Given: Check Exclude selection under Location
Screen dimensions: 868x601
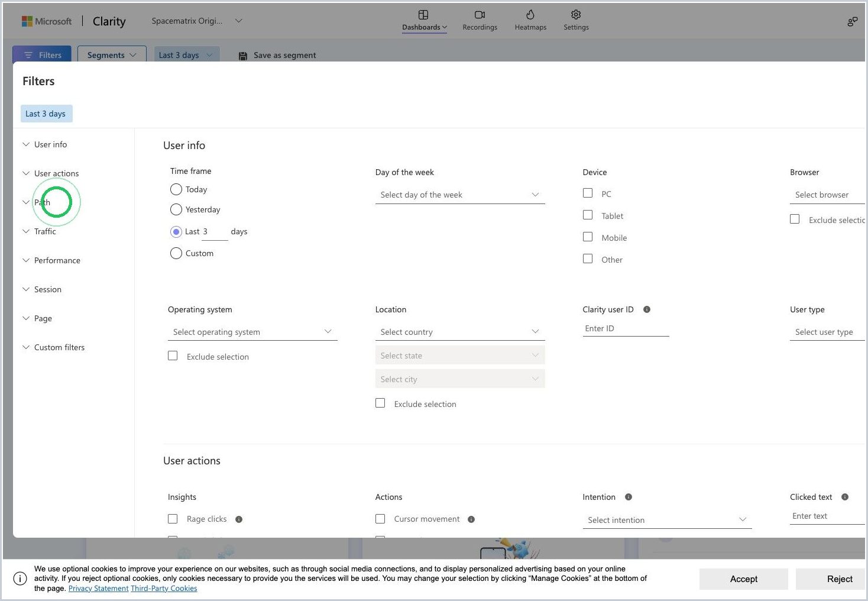Looking at the screenshot, I should (x=380, y=403).
